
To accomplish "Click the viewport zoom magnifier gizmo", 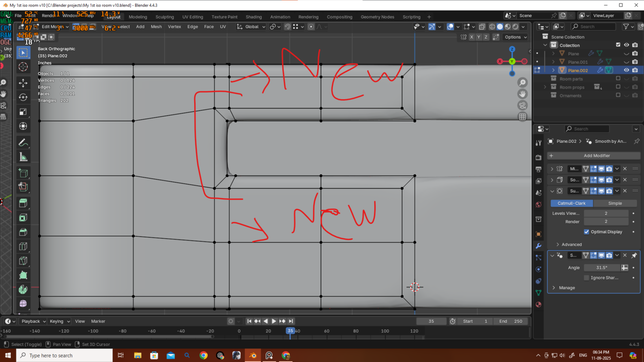I will click(523, 82).
